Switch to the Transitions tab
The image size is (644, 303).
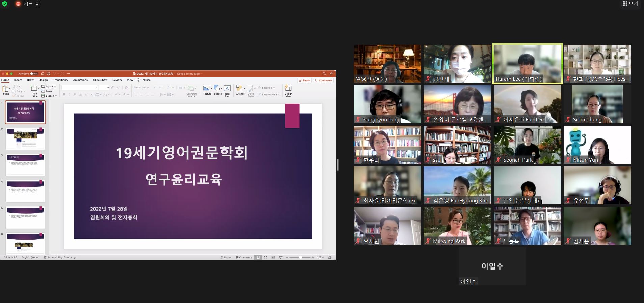click(x=60, y=80)
